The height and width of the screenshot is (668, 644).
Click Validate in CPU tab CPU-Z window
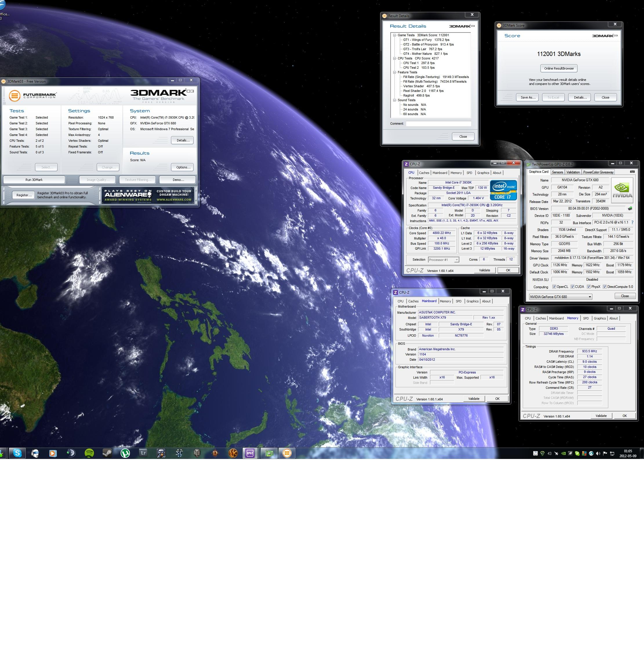point(485,270)
